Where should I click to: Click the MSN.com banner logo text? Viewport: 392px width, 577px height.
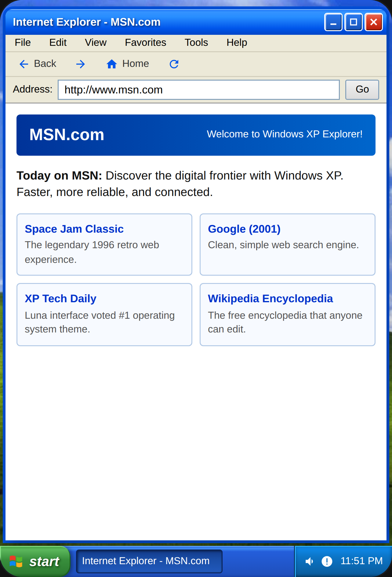tap(67, 135)
